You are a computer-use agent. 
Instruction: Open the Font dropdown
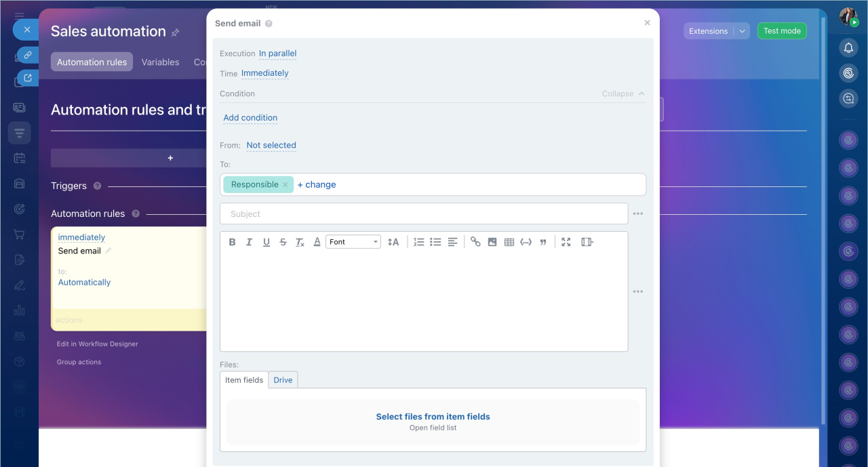pos(353,242)
